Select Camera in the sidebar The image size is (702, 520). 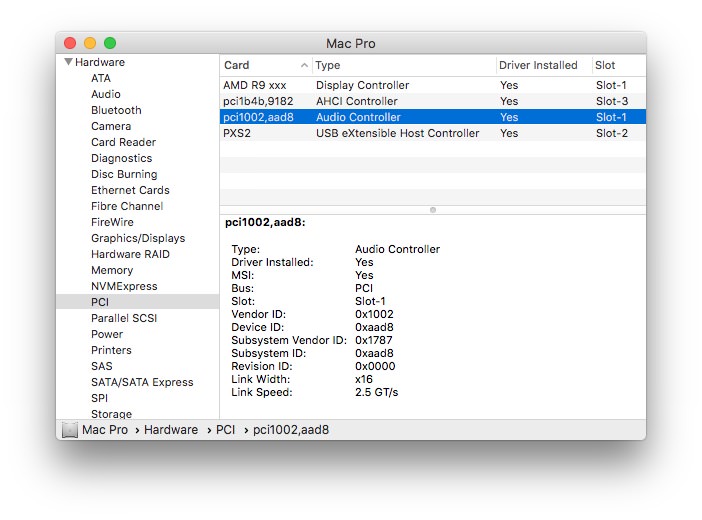pyautogui.click(x=111, y=126)
